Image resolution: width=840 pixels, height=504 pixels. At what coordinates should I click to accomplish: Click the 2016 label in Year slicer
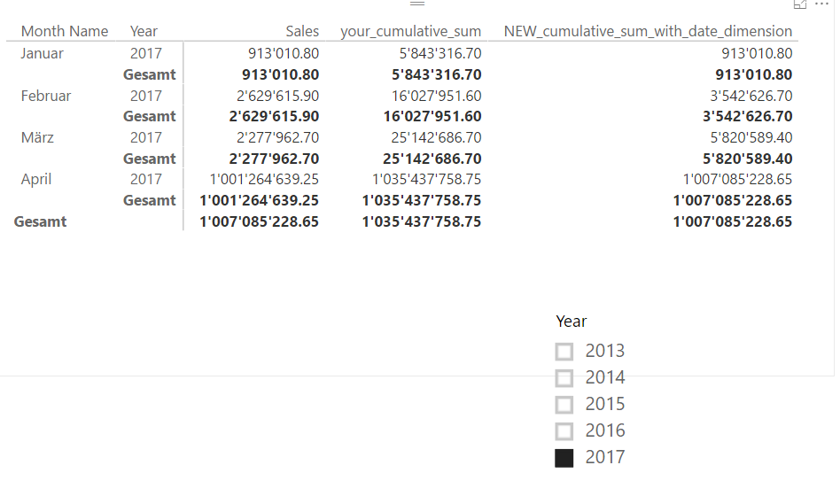coord(605,430)
